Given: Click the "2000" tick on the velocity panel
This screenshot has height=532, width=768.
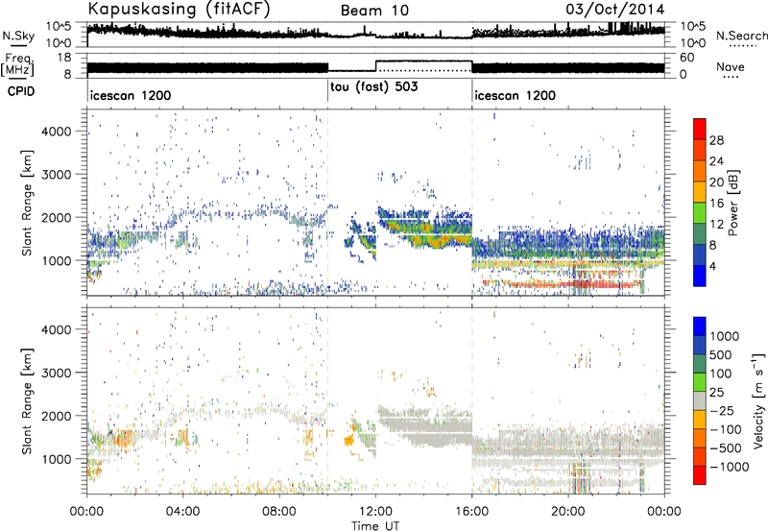Looking at the screenshot, I should coord(57,416).
